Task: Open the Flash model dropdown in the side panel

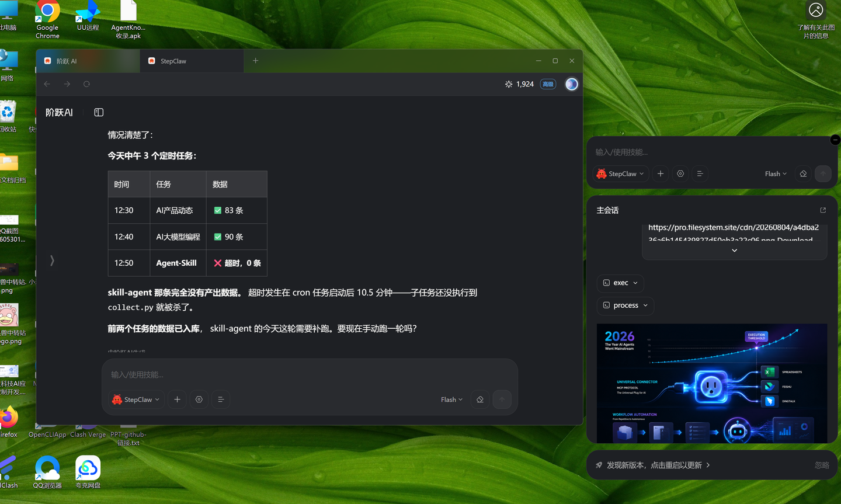Action: click(776, 173)
